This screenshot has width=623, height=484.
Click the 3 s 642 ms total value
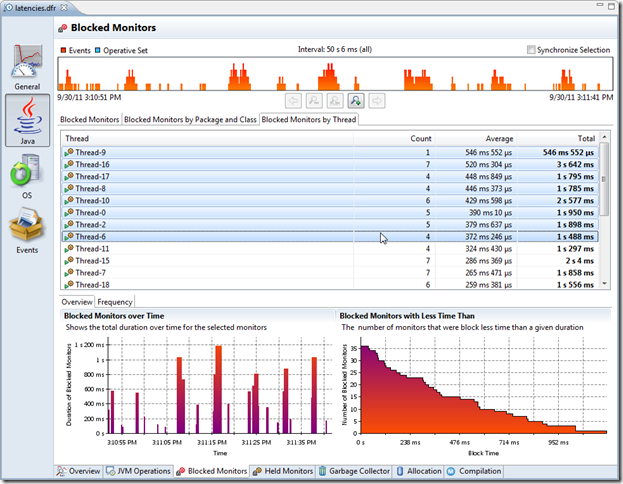point(575,165)
